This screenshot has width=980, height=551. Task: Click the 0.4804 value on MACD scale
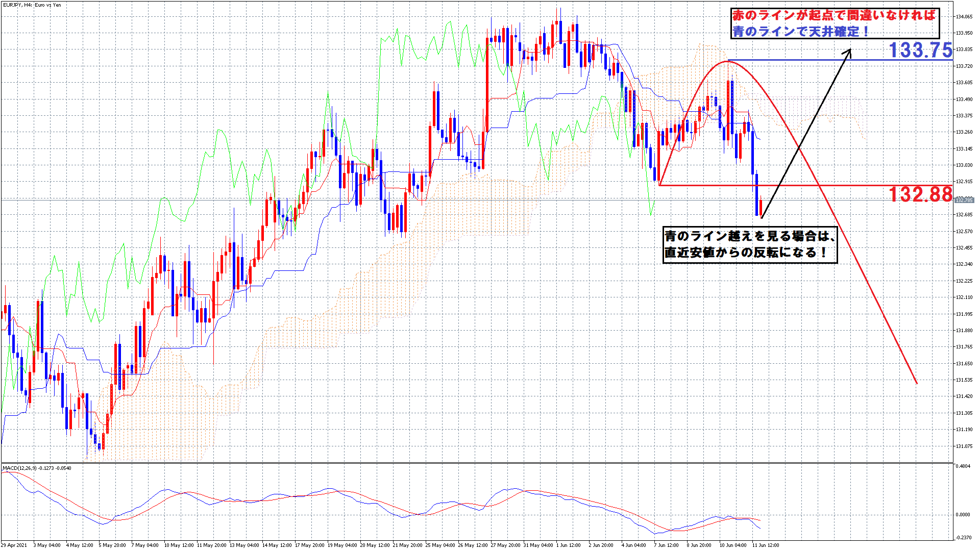click(963, 466)
